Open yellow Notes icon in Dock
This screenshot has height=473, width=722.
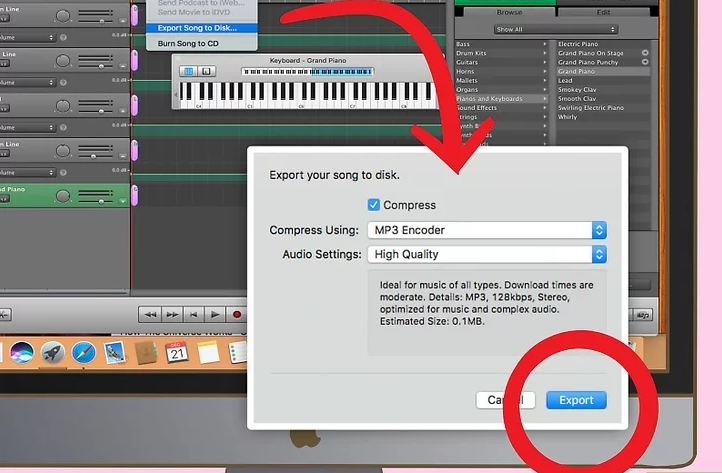[208, 353]
